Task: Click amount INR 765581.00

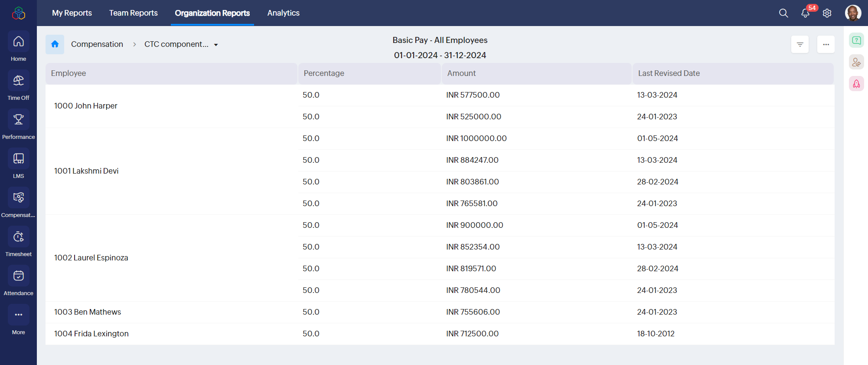Action: (472, 204)
